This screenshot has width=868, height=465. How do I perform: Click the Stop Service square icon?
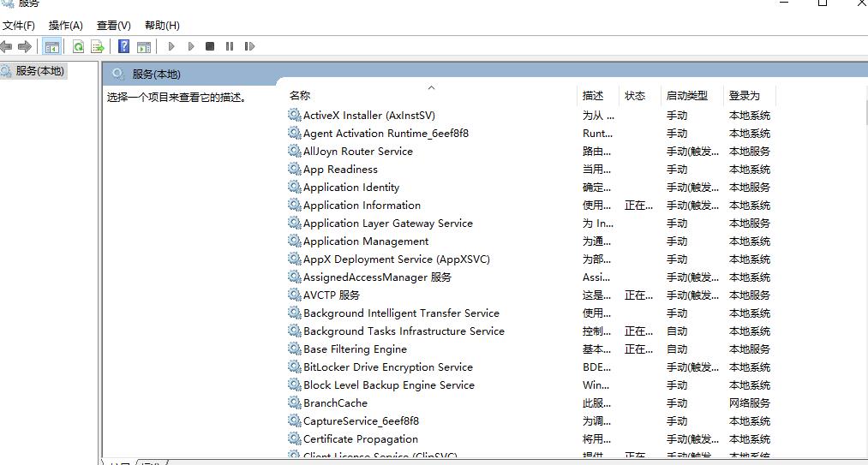click(210, 46)
